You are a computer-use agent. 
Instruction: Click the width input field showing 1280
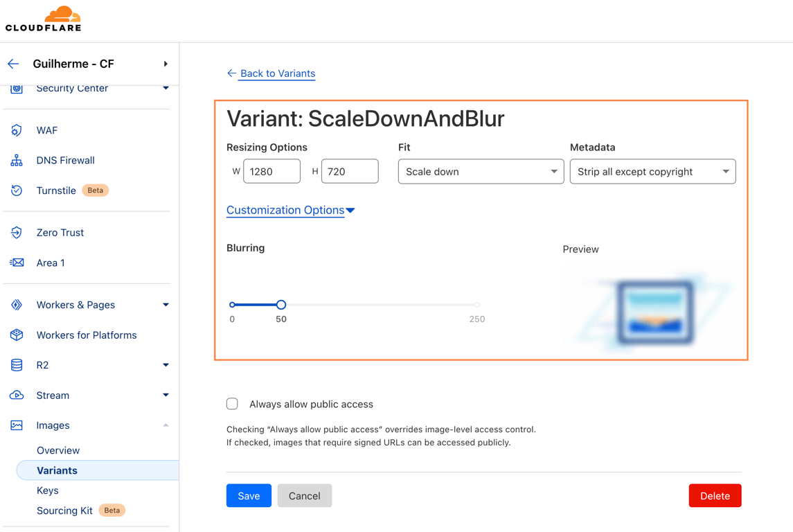(x=271, y=172)
